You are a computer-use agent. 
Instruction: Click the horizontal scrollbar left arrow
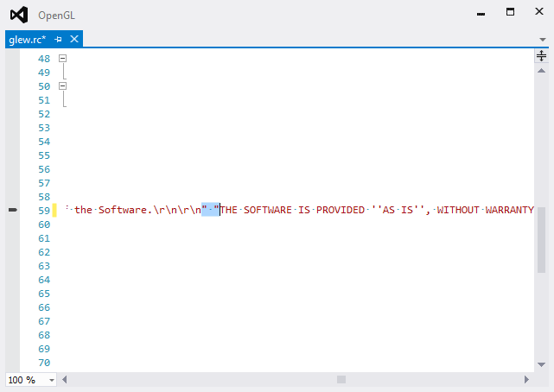(x=64, y=380)
